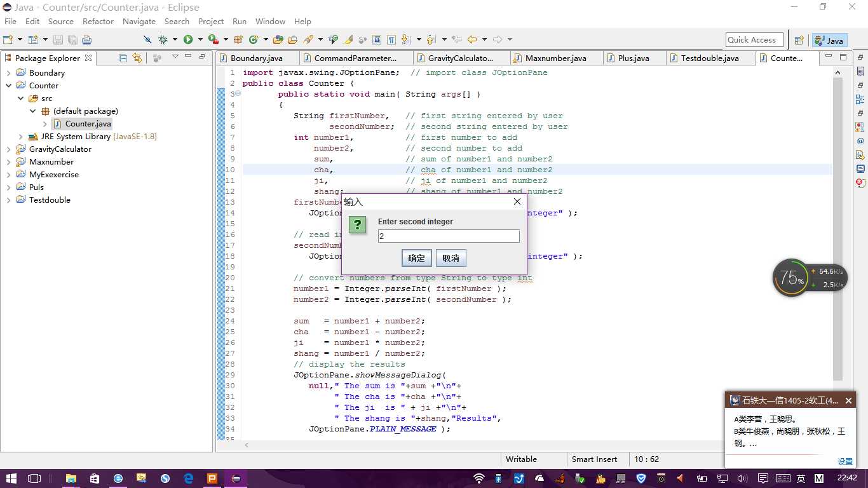Open the Task List icon in right trim

pos(860,72)
